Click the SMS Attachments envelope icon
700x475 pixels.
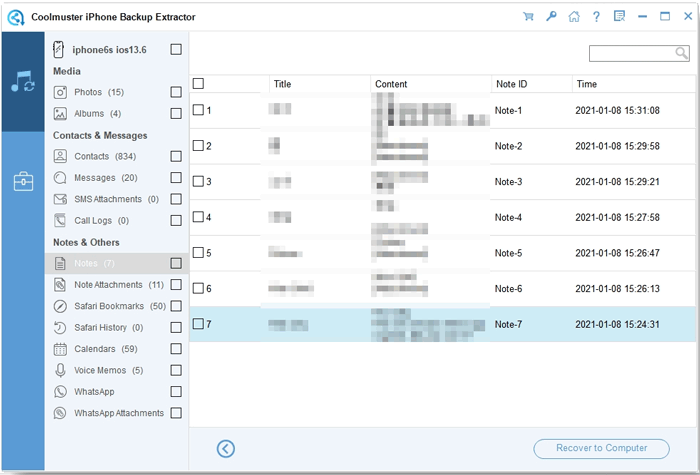(x=60, y=199)
